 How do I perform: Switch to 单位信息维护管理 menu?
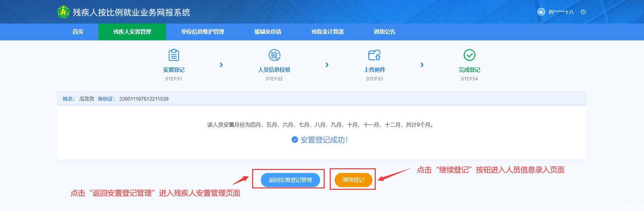(203, 32)
